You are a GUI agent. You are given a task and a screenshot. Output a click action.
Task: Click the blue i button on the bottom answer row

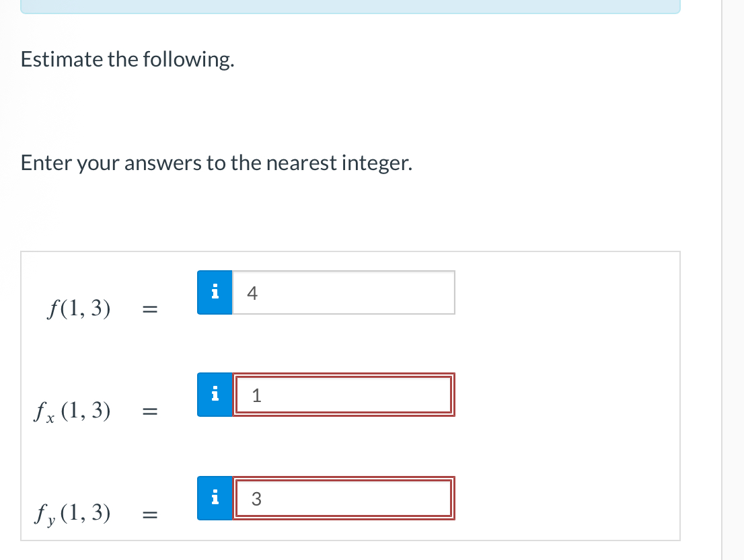click(x=215, y=497)
